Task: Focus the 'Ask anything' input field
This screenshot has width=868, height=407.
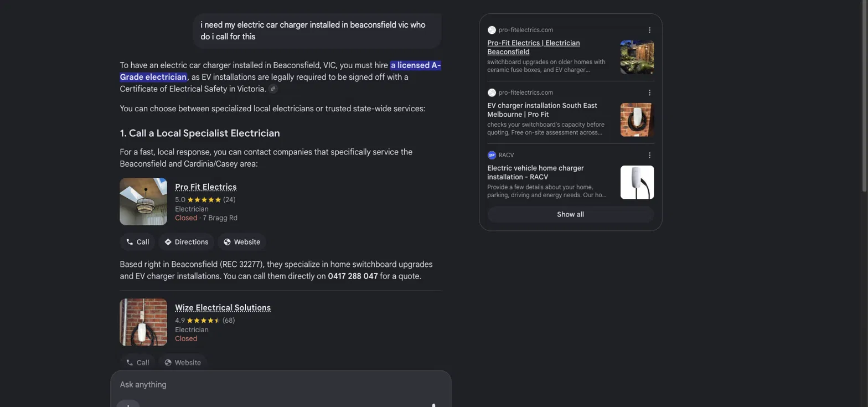Action: tap(281, 384)
